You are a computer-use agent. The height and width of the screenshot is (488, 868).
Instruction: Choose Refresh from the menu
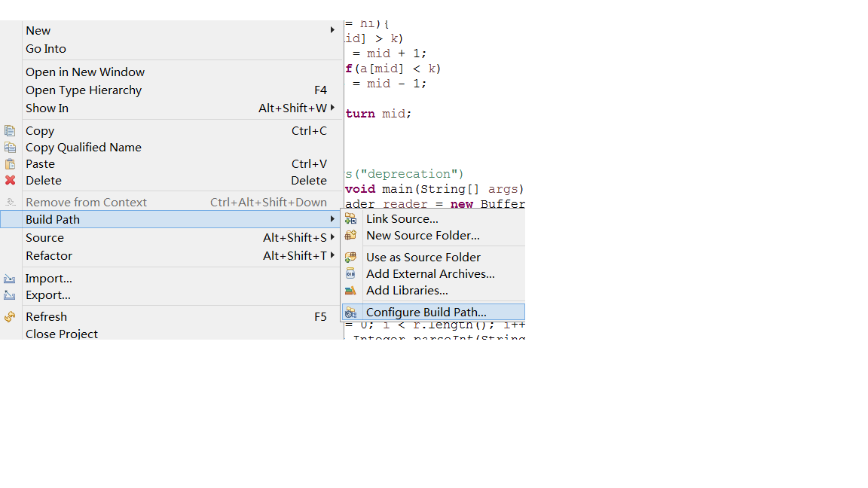(x=172, y=317)
